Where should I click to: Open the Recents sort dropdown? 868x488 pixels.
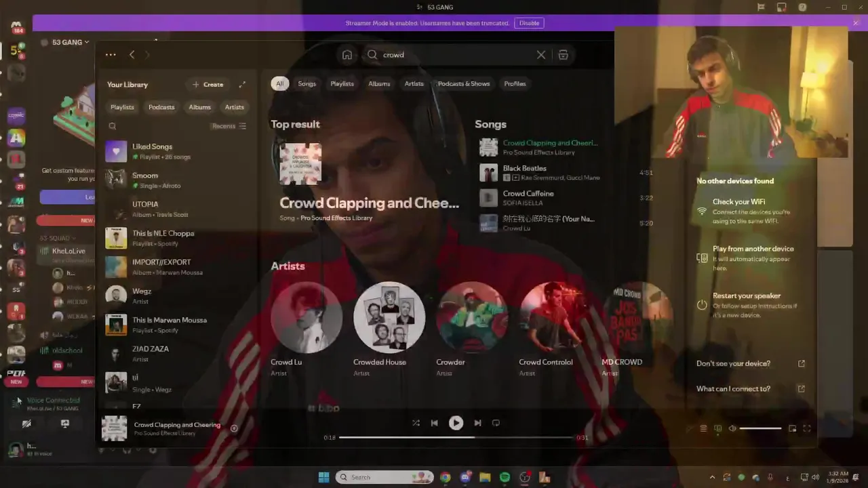tap(229, 126)
